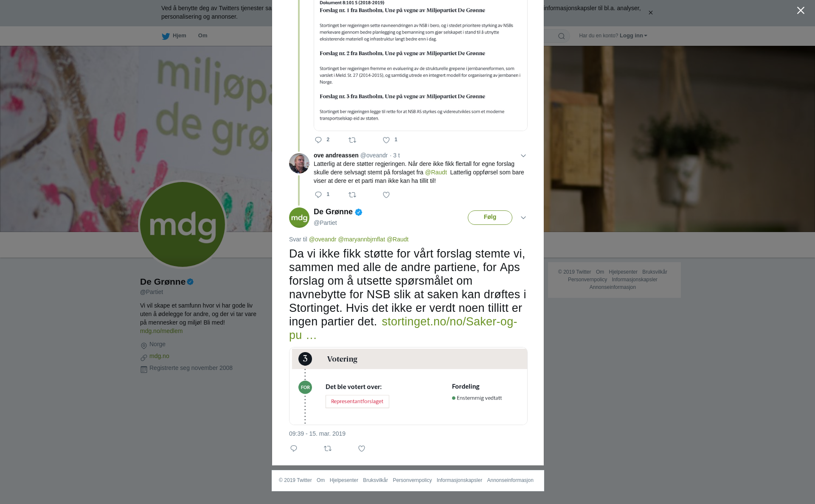Image resolution: width=815 pixels, height=504 pixels.
Task: Click the @Raudt mention in ove's tweet
Action: pyautogui.click(x=436, y=172)
